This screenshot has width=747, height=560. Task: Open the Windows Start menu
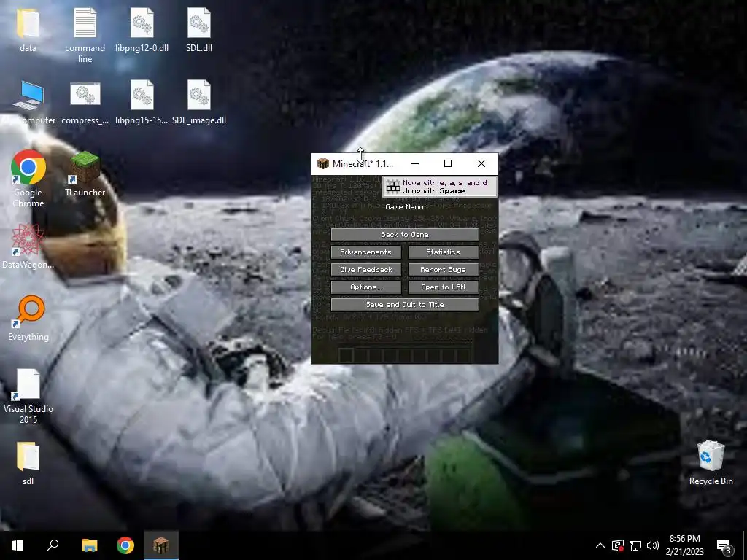pos(18,545)
